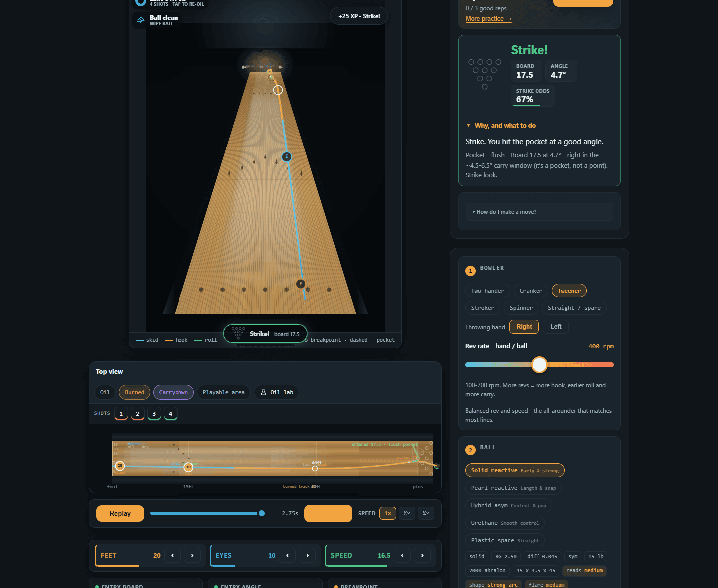
Task: Set playback speed to 1x
Action: point(388,513)
